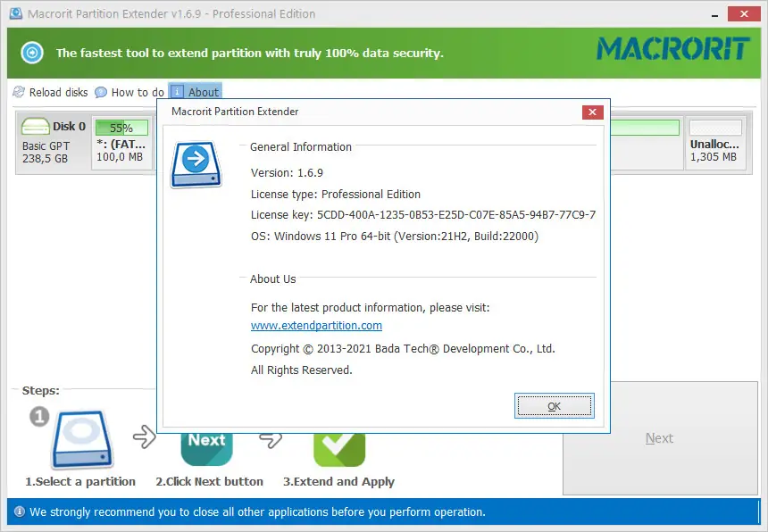Click the License key value text

click(x=456, y=215)
